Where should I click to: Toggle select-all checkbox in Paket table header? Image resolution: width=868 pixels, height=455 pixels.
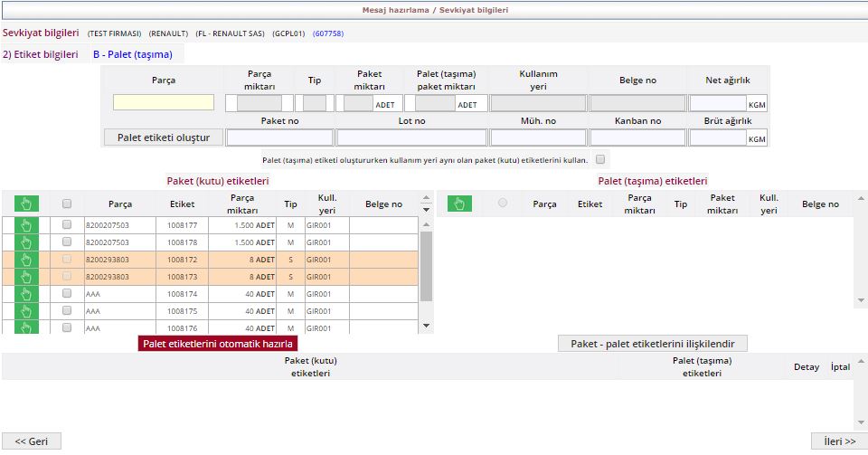click(x=67, y=204)
